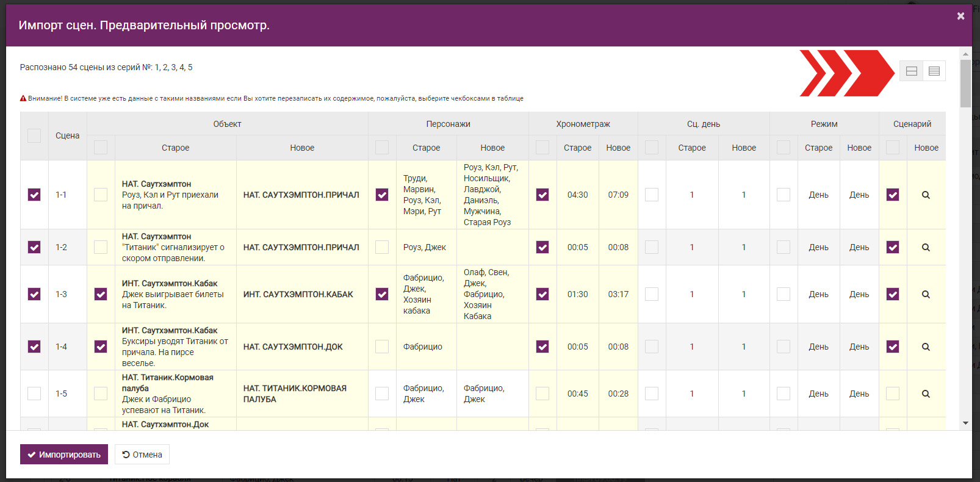The height and width of the screenshot is (482, 980).
Task: Click the Сц. день group header
Action: (704, 124)
